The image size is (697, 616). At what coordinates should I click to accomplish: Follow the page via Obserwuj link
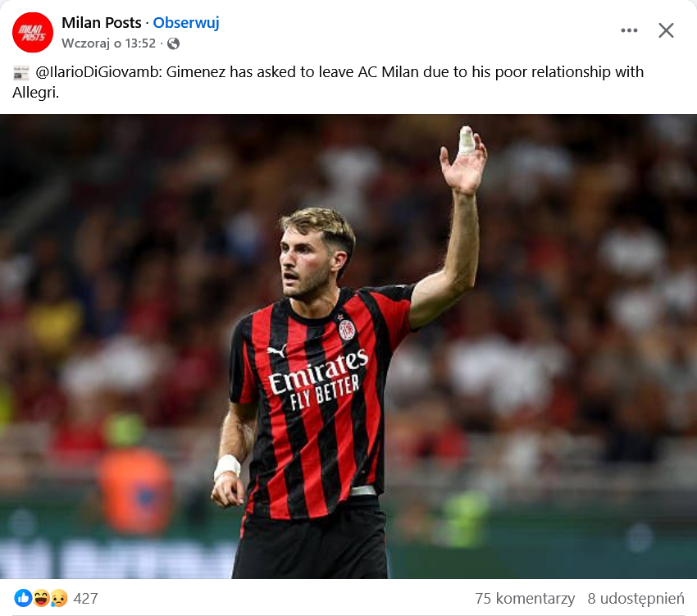pos(186,23)
